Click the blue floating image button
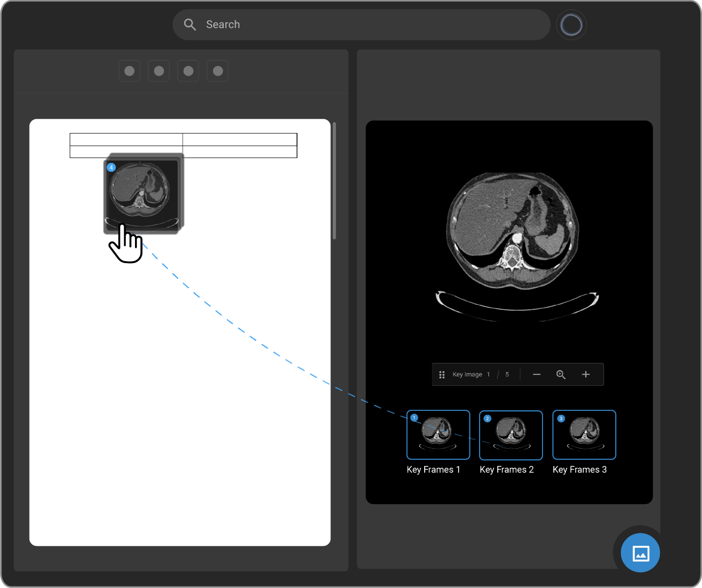 click(x=640, y=553)
